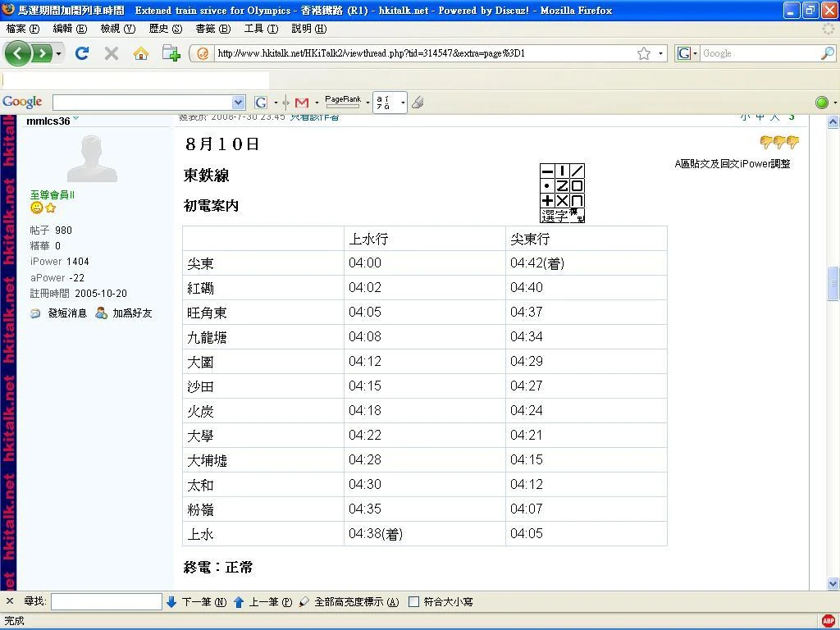Click the Adblock Plus ABP status icon
The height and width of the screenshot is (630, 840).
click(829, 621)
